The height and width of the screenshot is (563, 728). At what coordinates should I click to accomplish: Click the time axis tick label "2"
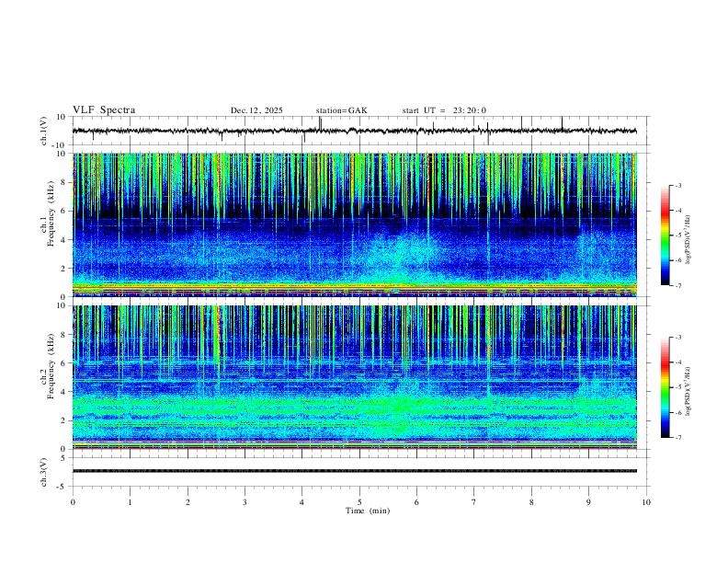(188, 502)
